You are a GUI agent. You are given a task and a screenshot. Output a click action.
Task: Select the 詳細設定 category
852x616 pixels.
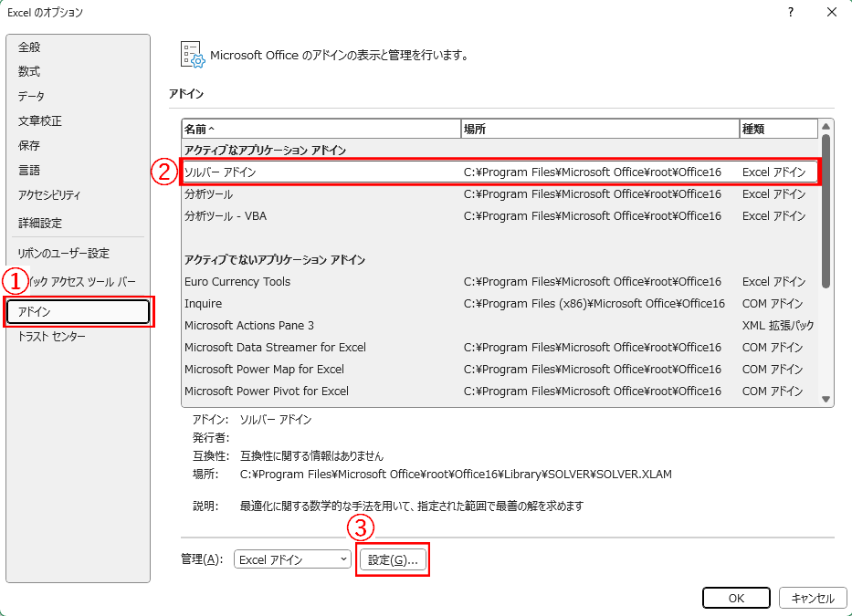[x=40, y=223]
